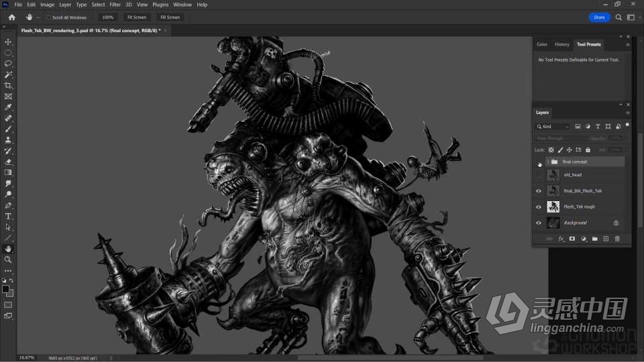Select the Zoom tool
This screenshot has height=362, width=644.
(8, 259)
